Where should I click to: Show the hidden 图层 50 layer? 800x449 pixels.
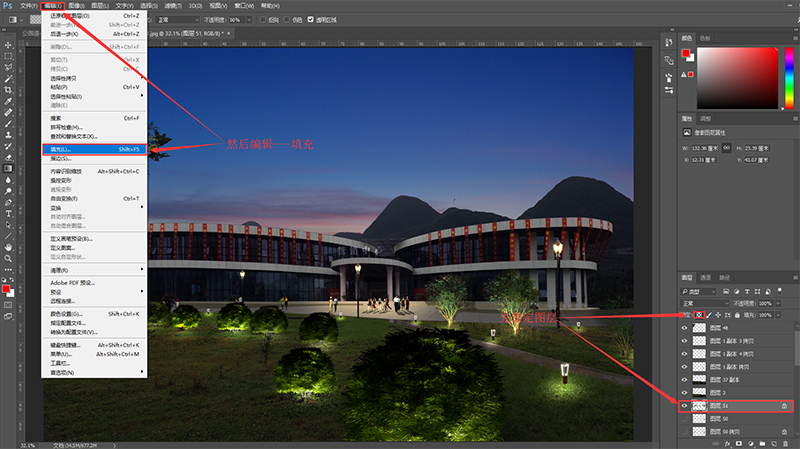[x=685, y=419]
